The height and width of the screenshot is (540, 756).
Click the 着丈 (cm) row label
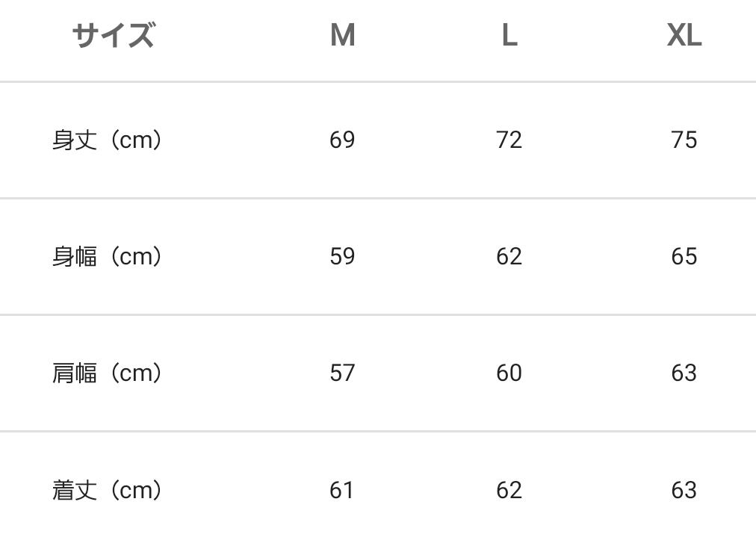point(108,490)
